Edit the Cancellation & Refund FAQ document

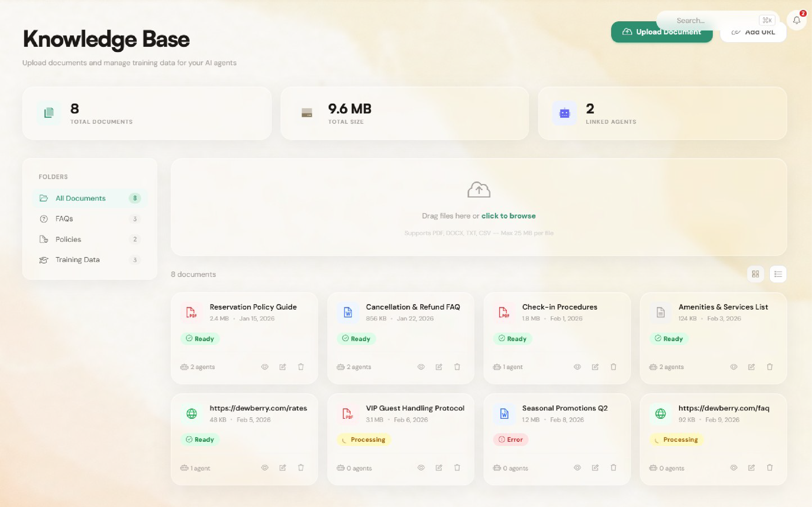[x=439, y=367]
